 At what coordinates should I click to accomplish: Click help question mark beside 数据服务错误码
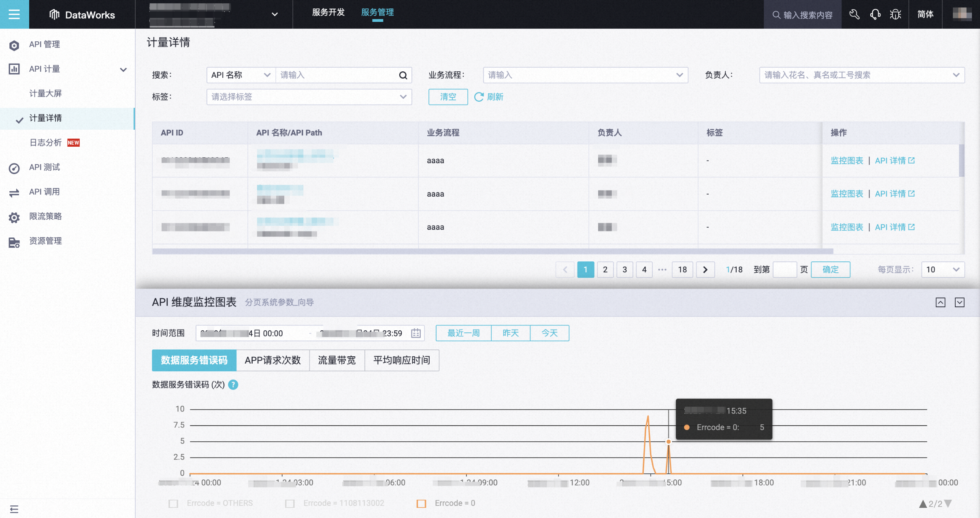coord(233,385)
